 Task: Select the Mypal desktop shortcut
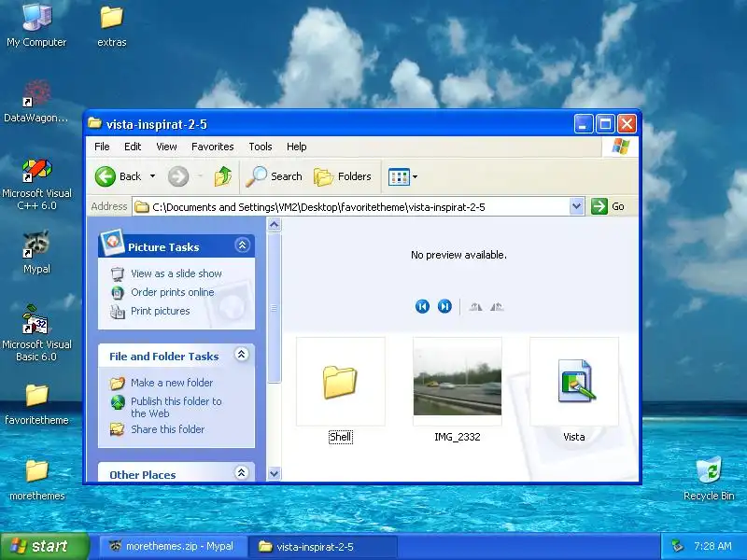(x=36, y=251)
